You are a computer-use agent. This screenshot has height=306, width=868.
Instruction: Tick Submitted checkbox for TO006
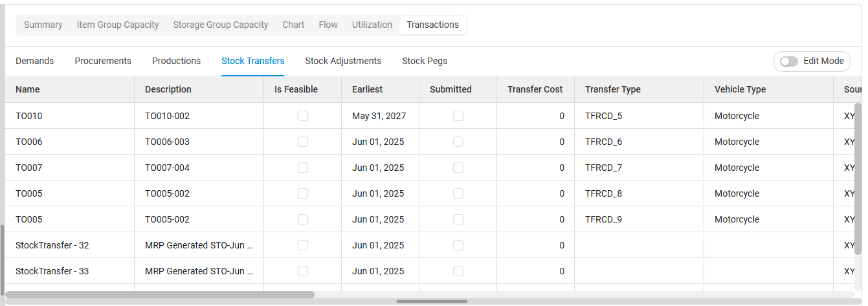pos(458,142)
